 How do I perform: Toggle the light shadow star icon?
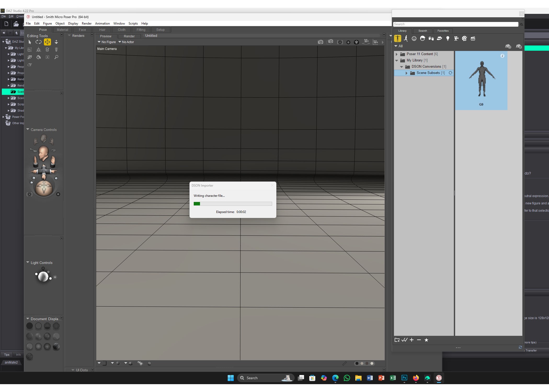[x=55, y=277]
